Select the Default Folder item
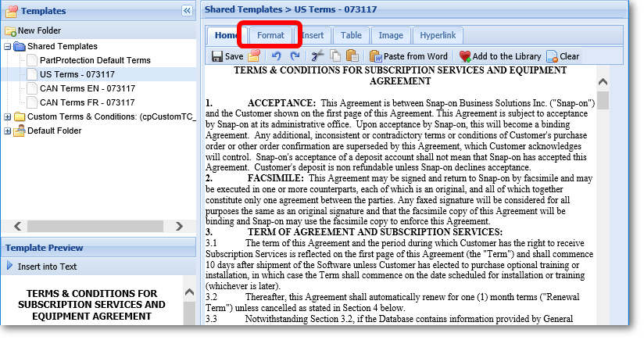Screen dimensions: 644x340 [54, 131]
